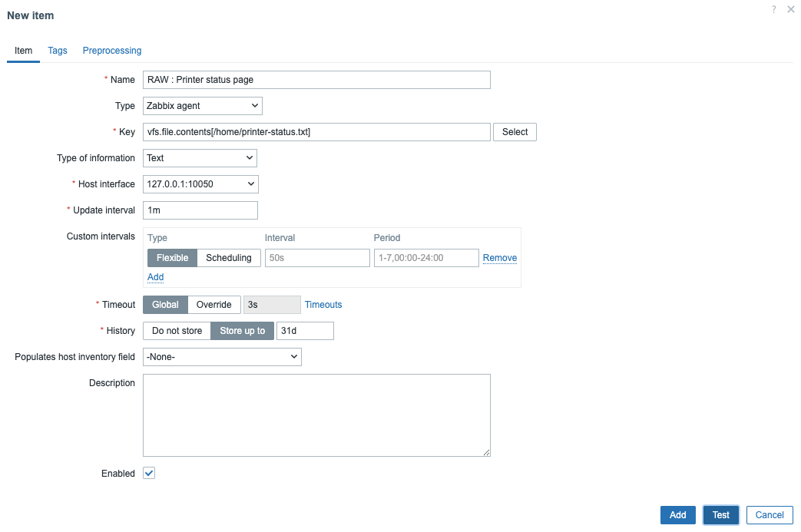Click the help question mark icon
Image resolution: width=801 pixels, height=532 pixels.
tap(774, 9)
